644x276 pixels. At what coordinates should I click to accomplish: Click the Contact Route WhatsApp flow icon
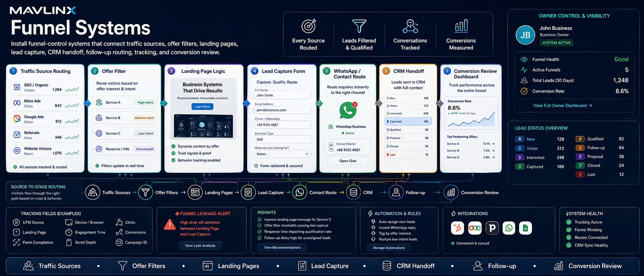[x=299, y=192]
